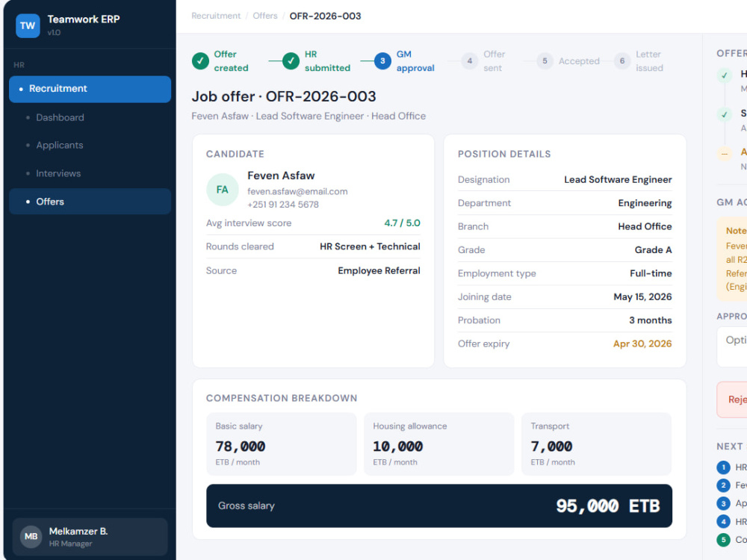Click the MB user avatar
Image resolution: width=747 pixels, height=560 pixels.
point(31,537)
